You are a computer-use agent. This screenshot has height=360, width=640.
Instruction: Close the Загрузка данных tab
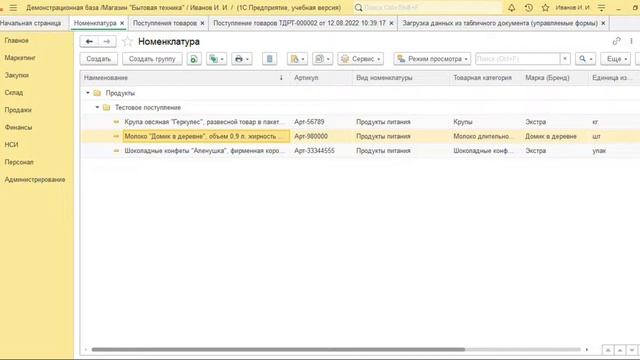pos(603,23)
